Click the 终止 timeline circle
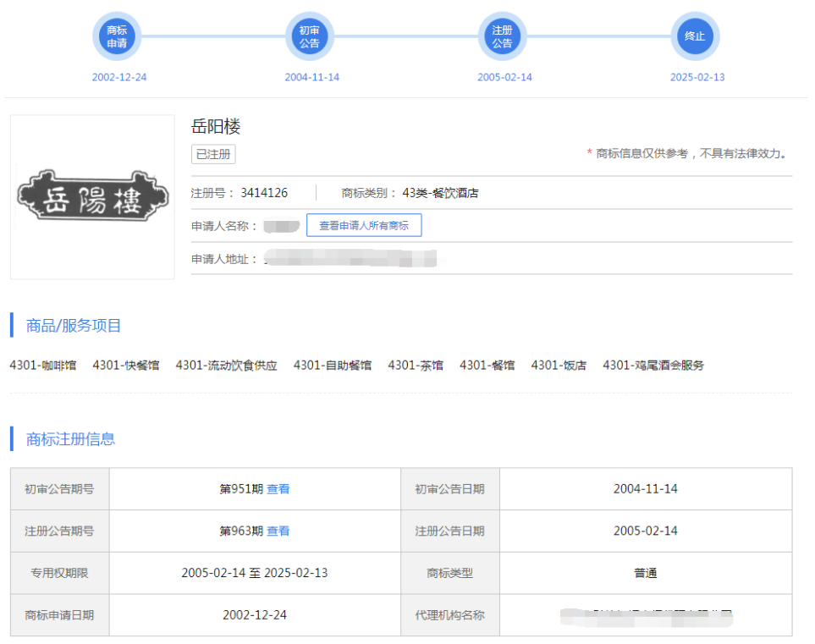 [695, 37]
